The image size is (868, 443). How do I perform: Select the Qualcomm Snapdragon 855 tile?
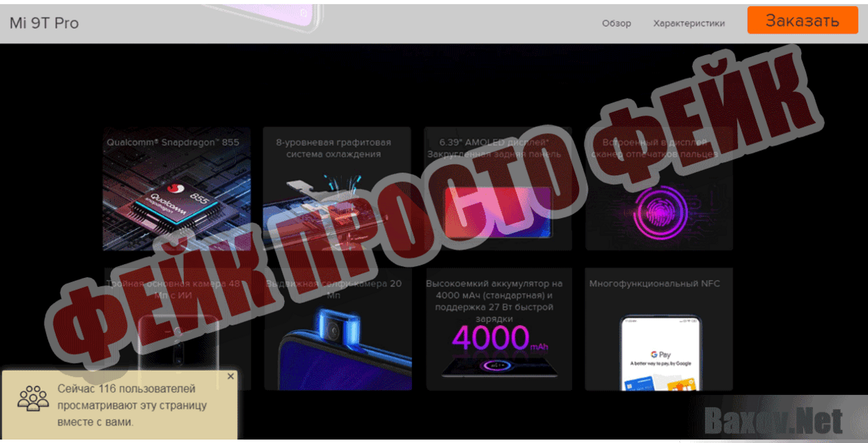[x=176, y=189]
